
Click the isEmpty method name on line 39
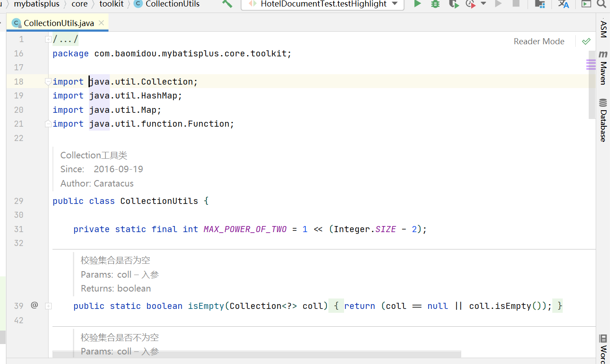click(x=206, y=306)
